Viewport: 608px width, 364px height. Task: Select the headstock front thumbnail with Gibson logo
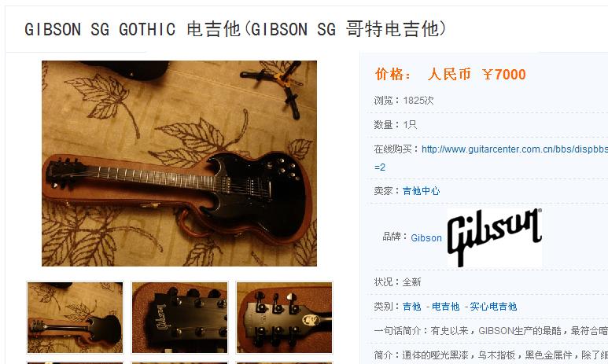(179, 318)
